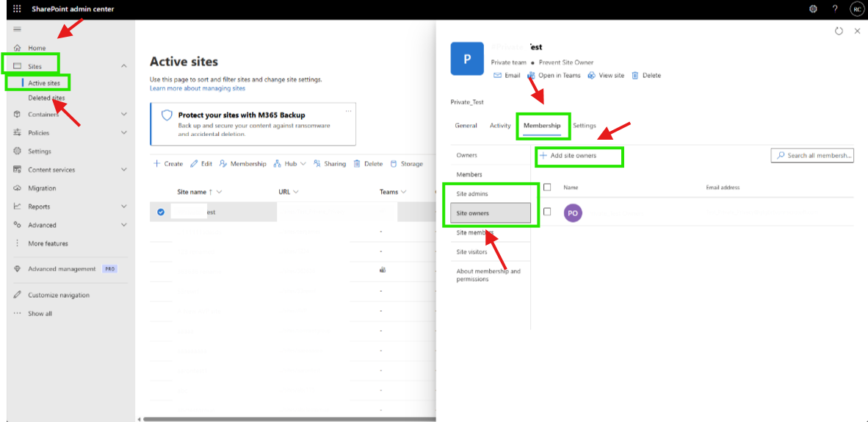The height and width of the screenshot is (422, 868).
Task: Toggle the select-all checkbox beside Name
Action: pos(547,187)
